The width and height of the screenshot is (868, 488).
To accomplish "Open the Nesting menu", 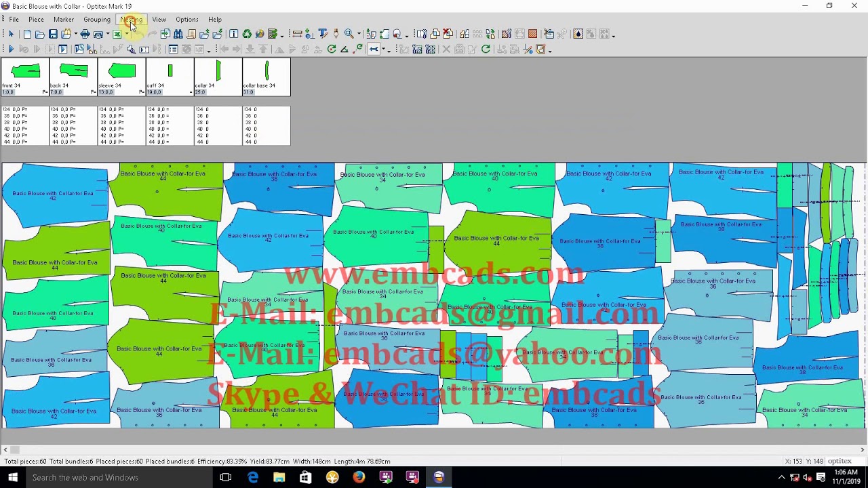I will pyautogui.click(x=132, y=20).
